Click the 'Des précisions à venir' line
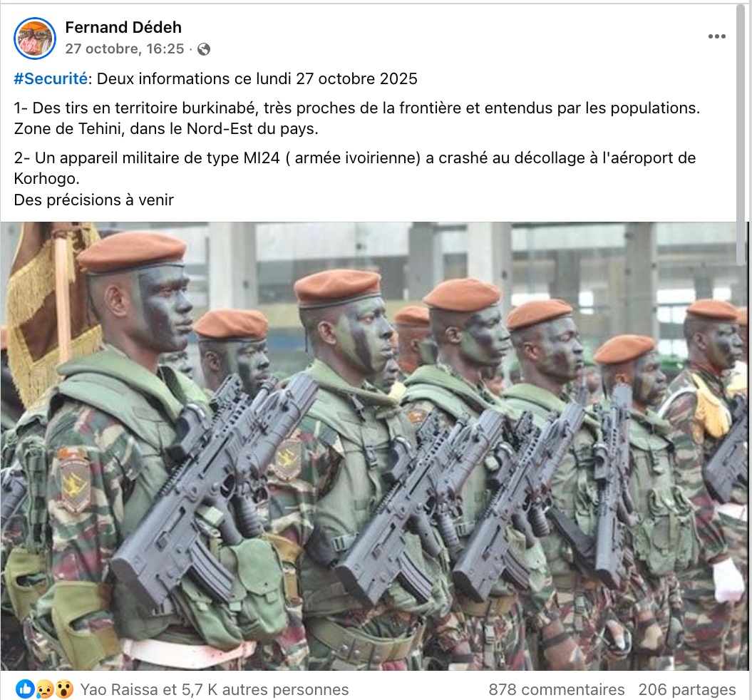The height and width of the screenshot is (700, 752). click(x=93, y=200)
